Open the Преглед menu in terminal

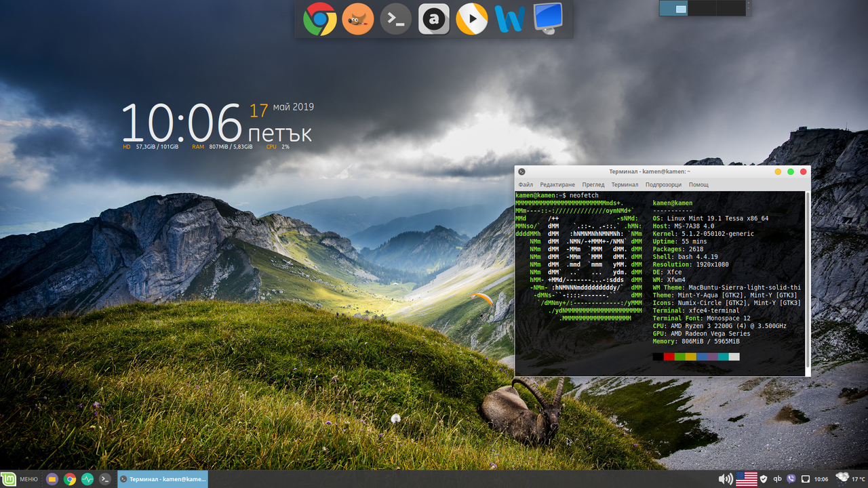[x=593, y=184]
